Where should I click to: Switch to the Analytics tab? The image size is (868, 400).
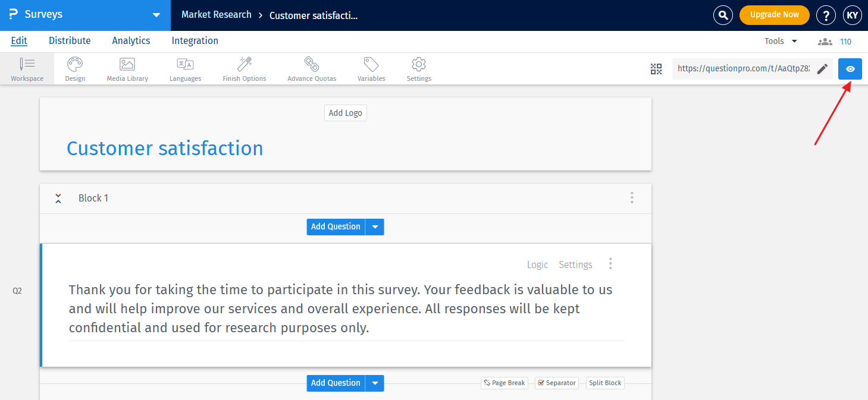pyautogui.click(x=131, y=41)
